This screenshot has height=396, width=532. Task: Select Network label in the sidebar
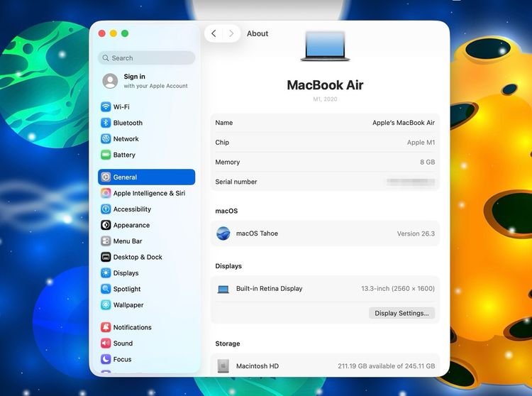pyautogui.click(x=126, y=139)
